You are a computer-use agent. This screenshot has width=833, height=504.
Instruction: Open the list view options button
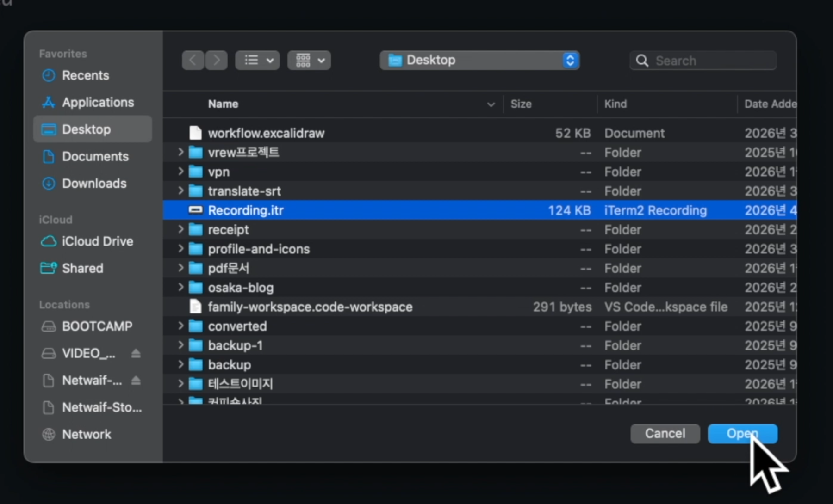pos(257,60)
